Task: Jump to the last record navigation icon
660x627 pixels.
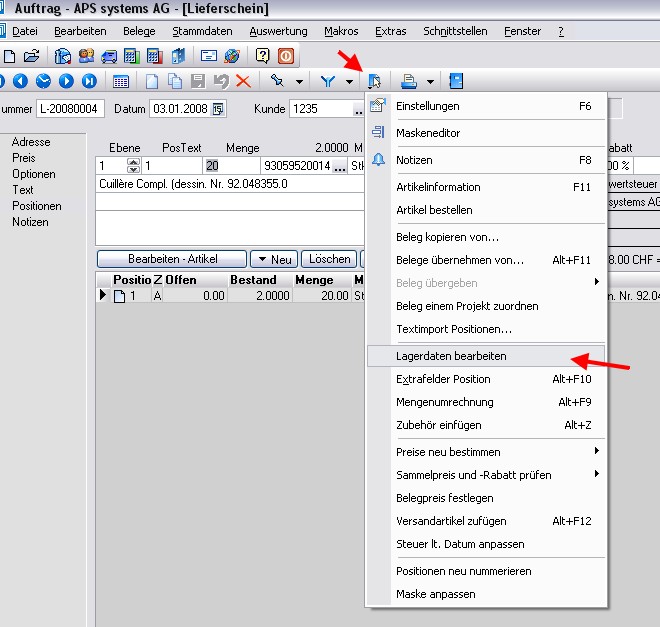Action: pyautogui.click(x=89, y=81)
